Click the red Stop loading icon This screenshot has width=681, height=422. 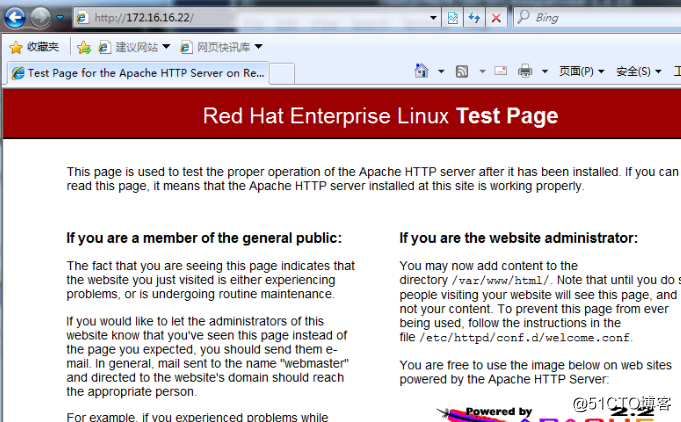(x=496, y=18)
